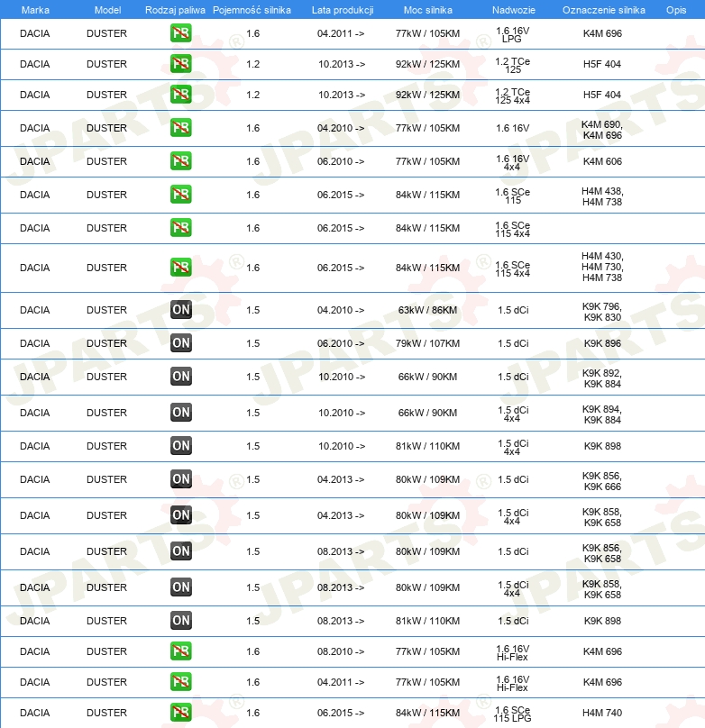The height and width of the screenshot is (728, 705).
Task: Select the 1.6 16V LPG body cell
Action: tap(512, 35)
